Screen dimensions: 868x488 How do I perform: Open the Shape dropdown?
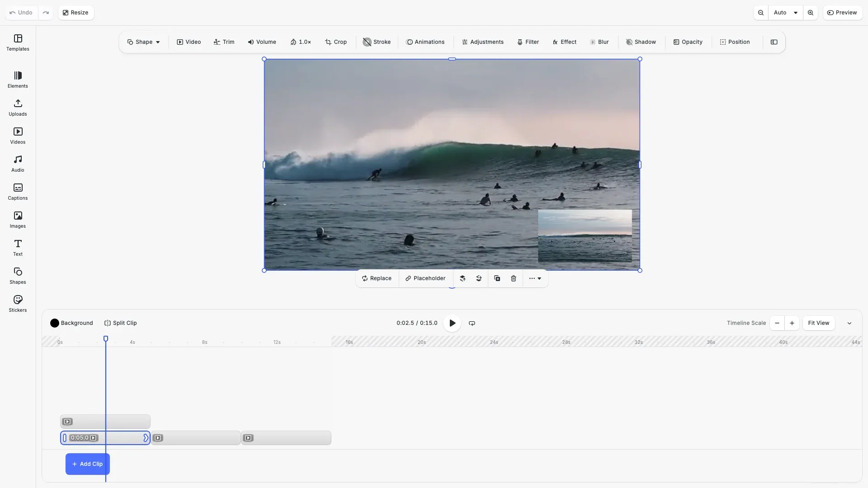pyautogui.click(x=143, y=42)
